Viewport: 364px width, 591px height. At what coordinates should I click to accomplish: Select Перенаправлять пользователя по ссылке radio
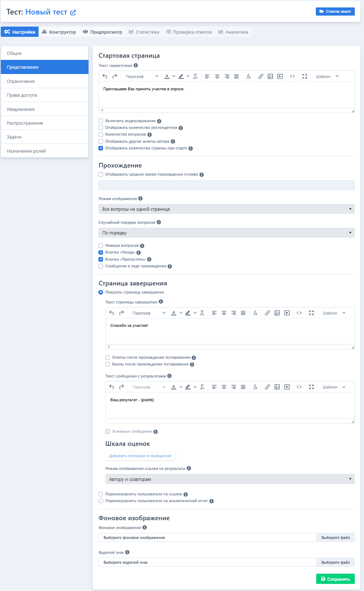pyautogui.click(x=101, y=494)
